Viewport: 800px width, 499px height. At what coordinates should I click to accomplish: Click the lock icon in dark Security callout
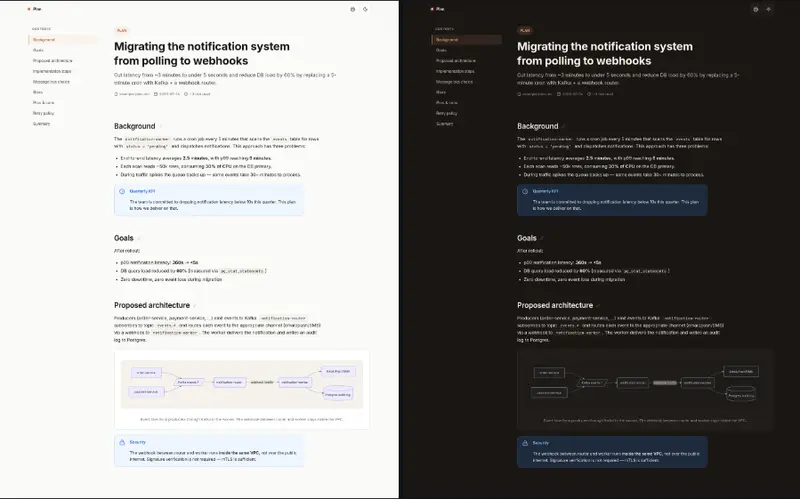525,443
